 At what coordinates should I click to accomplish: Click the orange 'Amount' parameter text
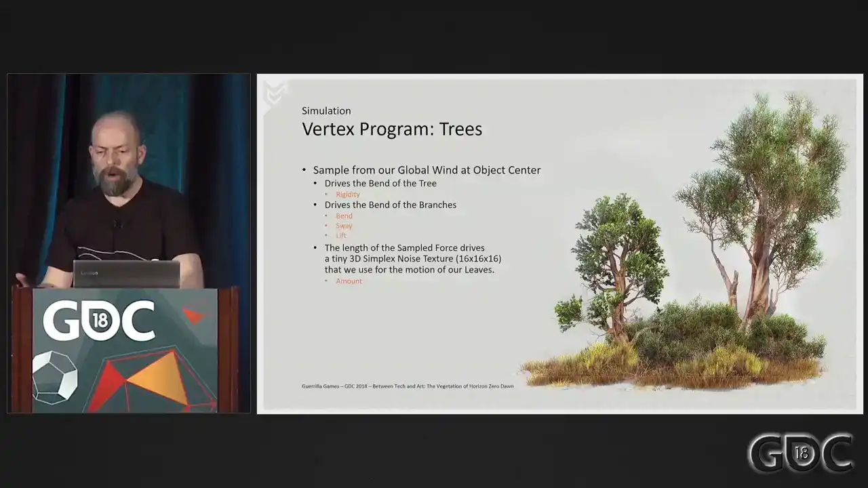pos(349,281)
